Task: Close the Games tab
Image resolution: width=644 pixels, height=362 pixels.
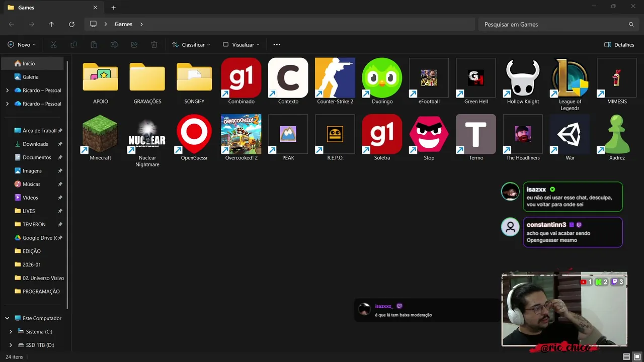Action: tap(95, 8)
